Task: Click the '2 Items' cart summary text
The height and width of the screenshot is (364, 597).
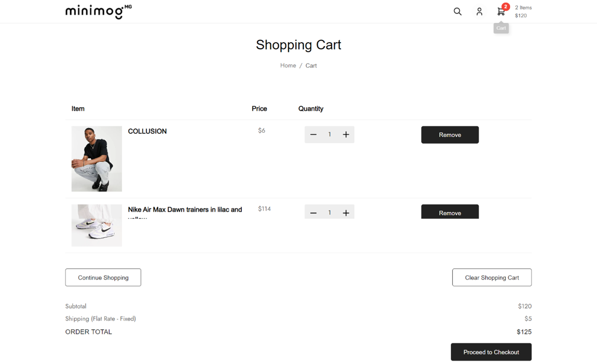Action: 523,8
